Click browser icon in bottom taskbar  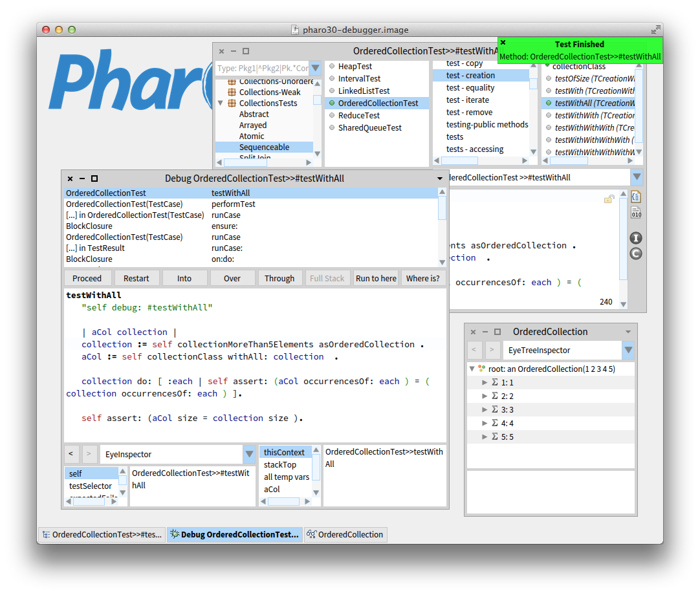(46, 535)
